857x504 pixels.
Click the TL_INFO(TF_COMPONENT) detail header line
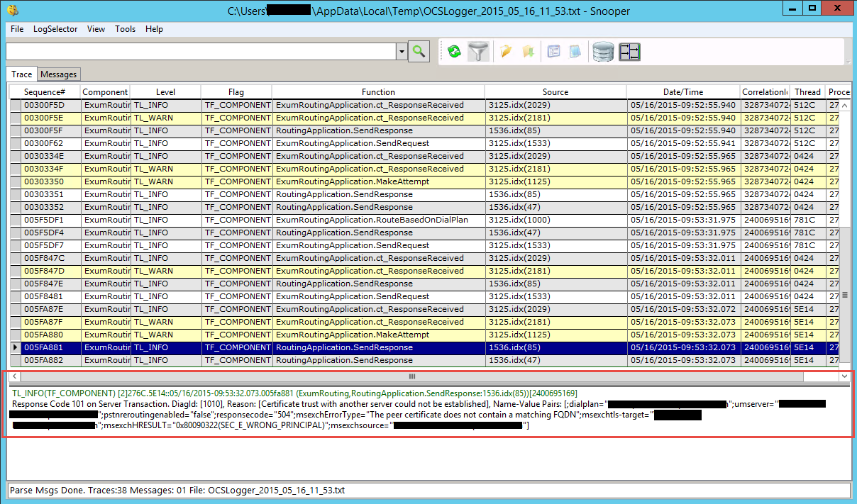(x=294, y=393)
